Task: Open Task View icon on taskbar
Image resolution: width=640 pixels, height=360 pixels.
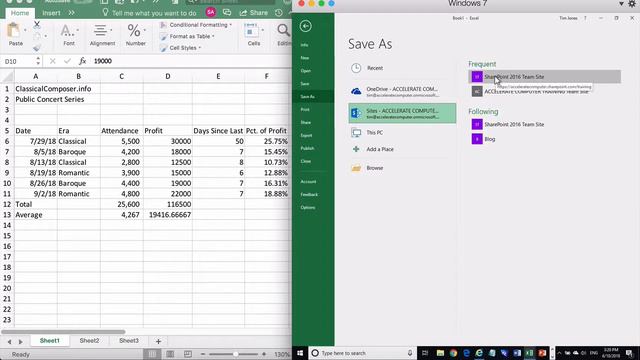Action: click(425, 353)
